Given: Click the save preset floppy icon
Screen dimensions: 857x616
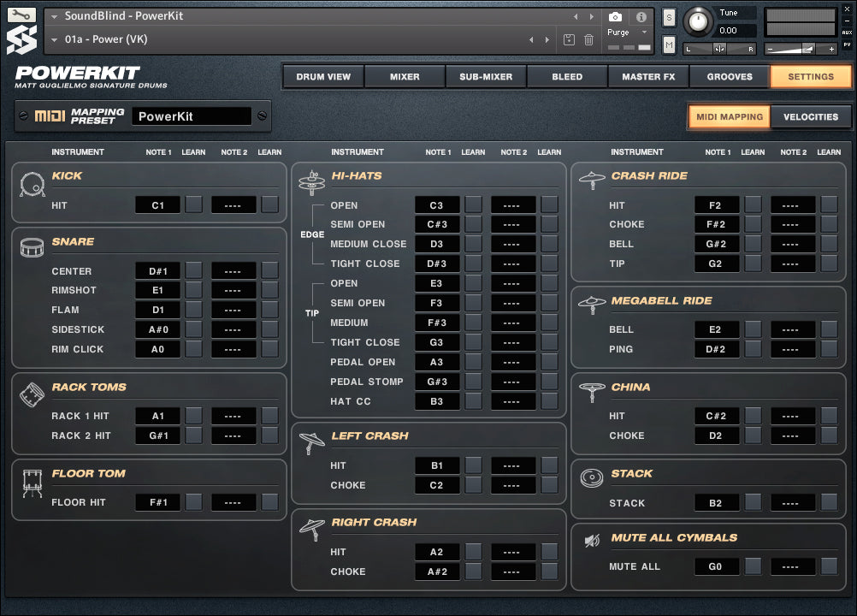Looking at the screenshot, I should click(569, 39).
